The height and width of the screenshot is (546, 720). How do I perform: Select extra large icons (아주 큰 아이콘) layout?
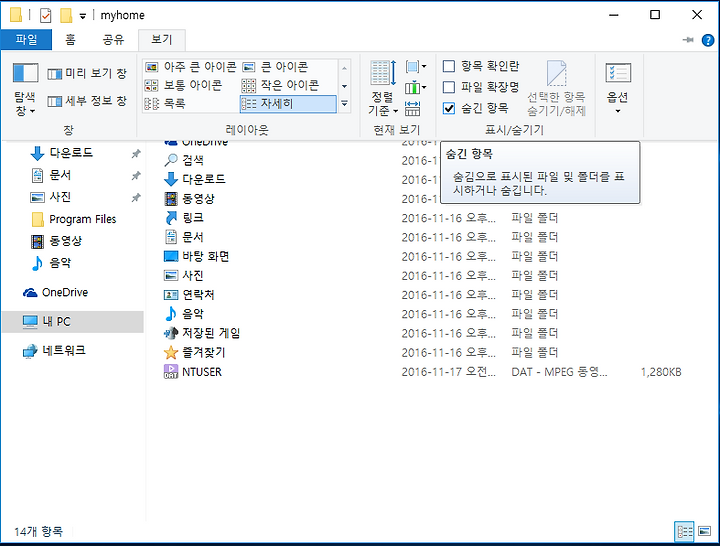click(190, 67)
